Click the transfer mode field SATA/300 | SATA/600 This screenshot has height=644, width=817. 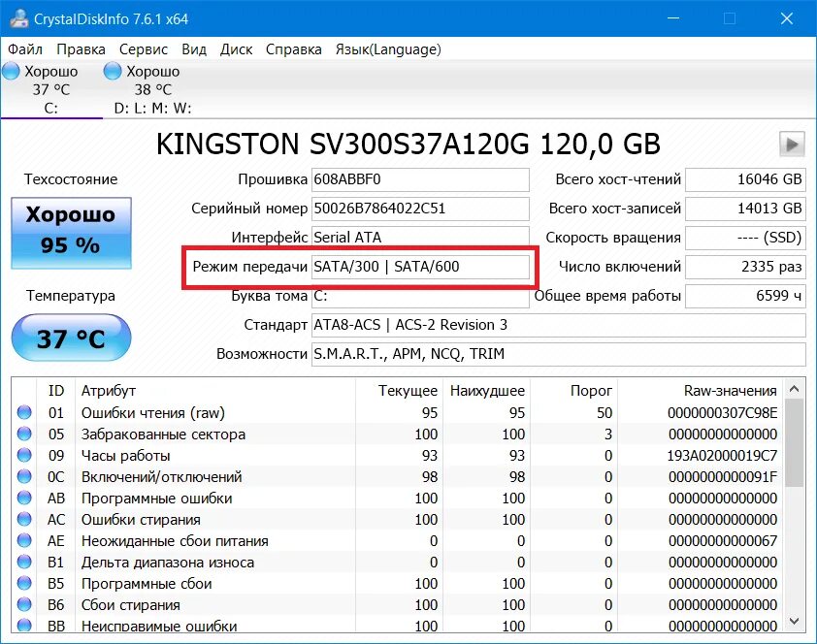420,267
